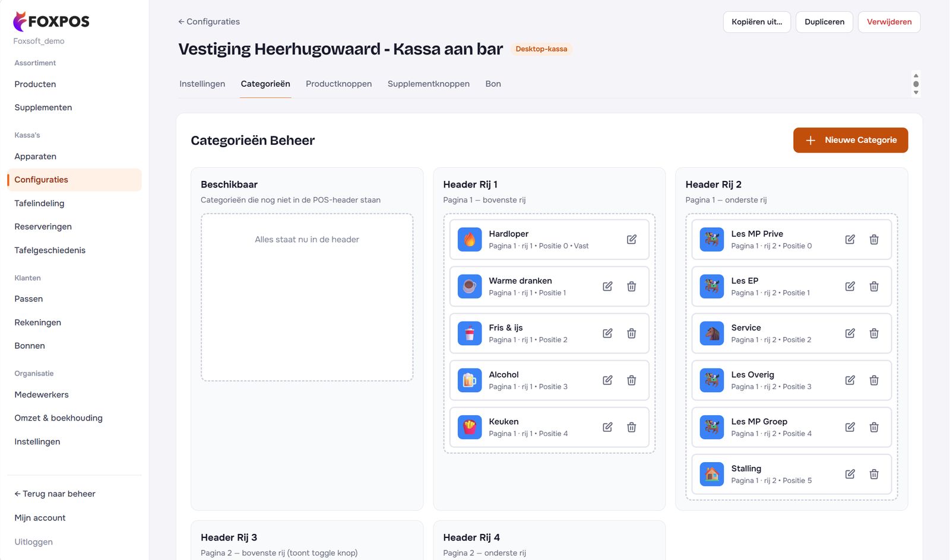Edit the Les Overig category
The height and width of the screenshot is (560, 950).
pos(850,380)
